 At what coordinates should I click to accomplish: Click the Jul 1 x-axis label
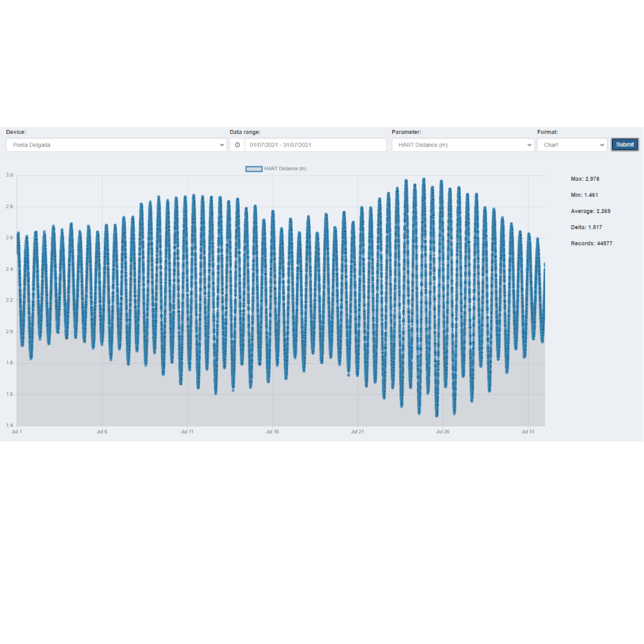[x=17, y=431]
